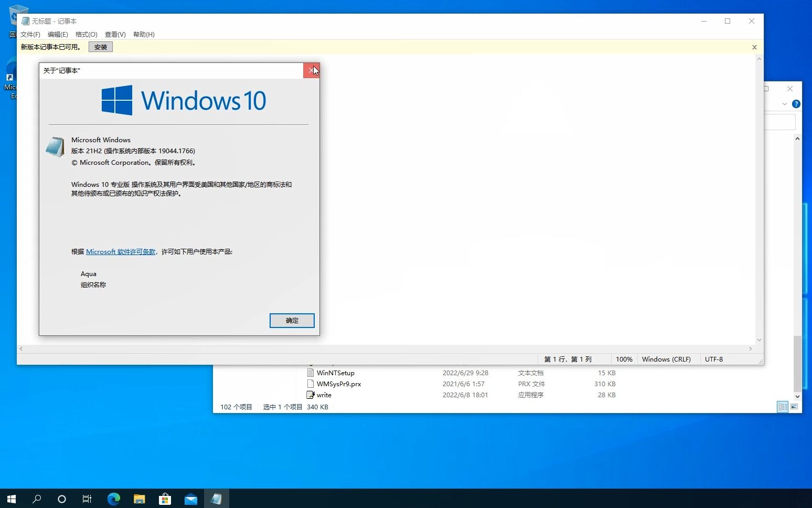Open the 帮助(H) menu
This screenshot has width=812, height=508.
tap(144, 34)
